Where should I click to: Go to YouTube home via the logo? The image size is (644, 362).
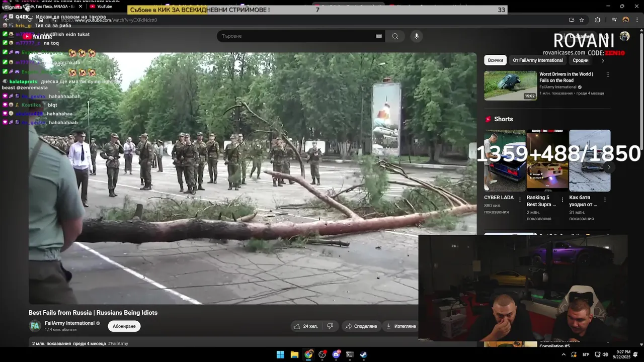coord(38,36)
